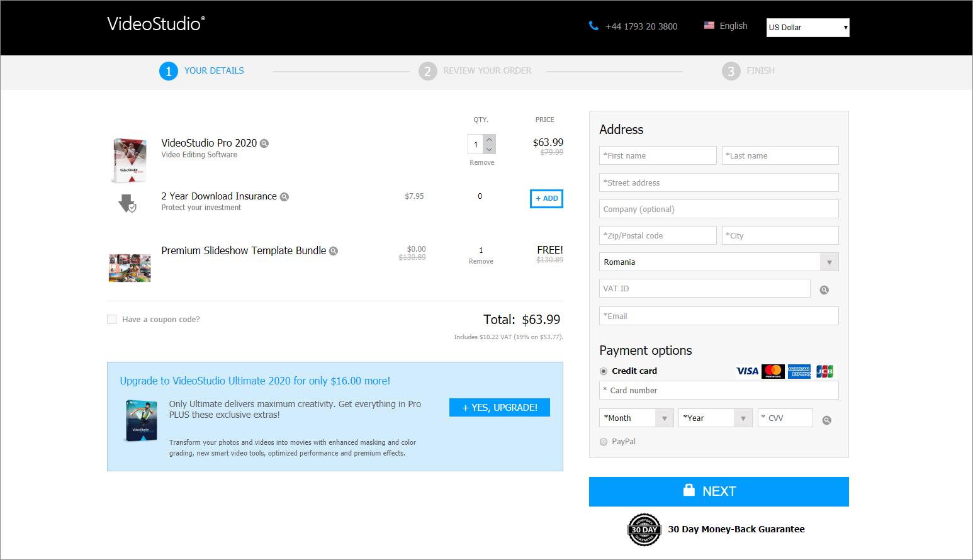This screenshot has height=560, width=973.
Task: Go to Your Details step
Action: coord(214,71)
